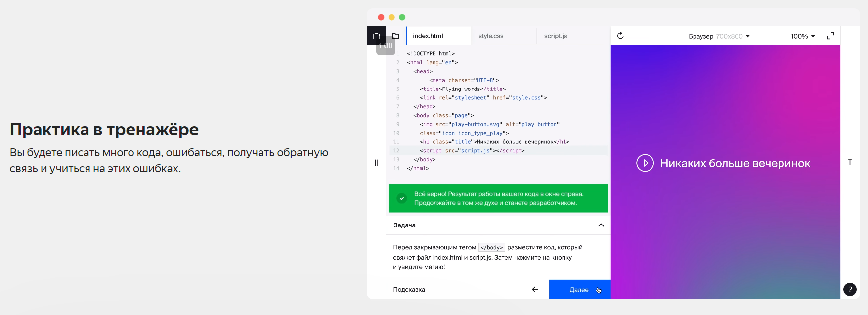868x315 pixels.
Task: Expand the preview to fullscreen
Action: point(830,36)
